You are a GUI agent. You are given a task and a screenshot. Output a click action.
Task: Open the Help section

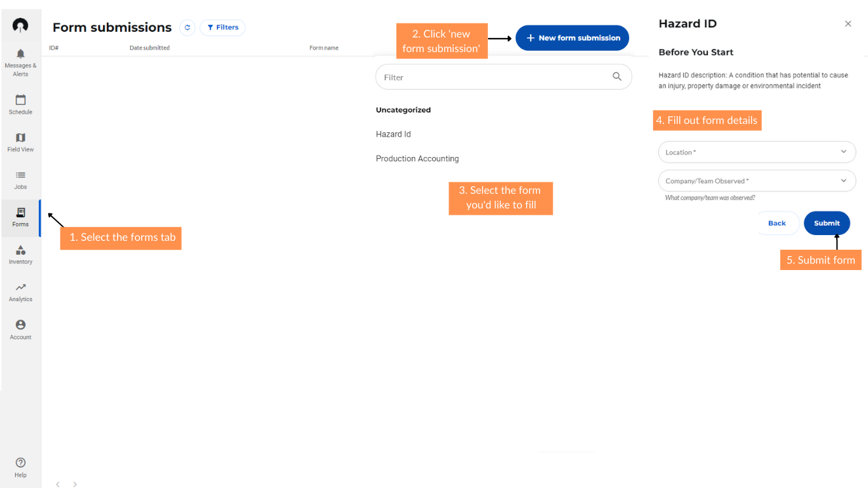point(21,466)
